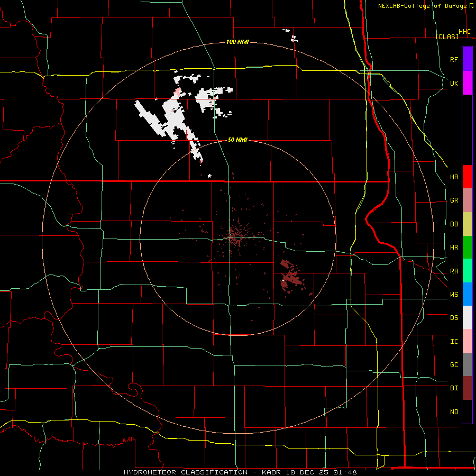Viewport: 476px width, 476px height.
Task: Click the KABR radar site identifier
Action: coord(272,472)
